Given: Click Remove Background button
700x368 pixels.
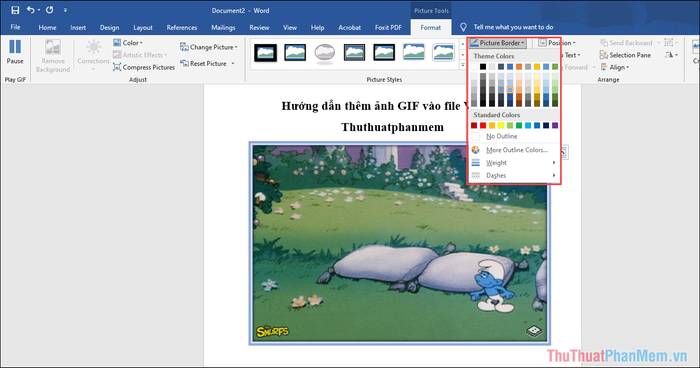Looking at the screenshot, I should point(53,56).
